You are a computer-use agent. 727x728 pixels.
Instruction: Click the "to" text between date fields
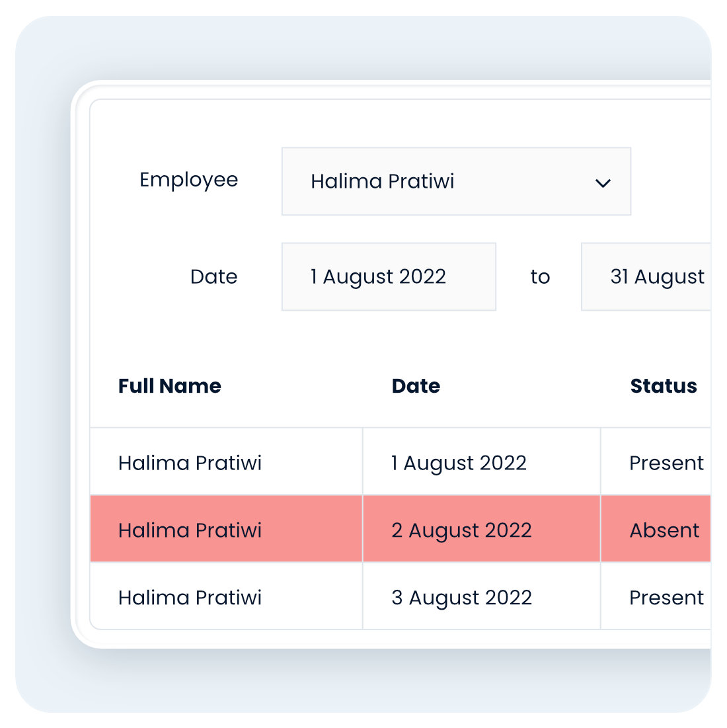click(x=540, y=276)
